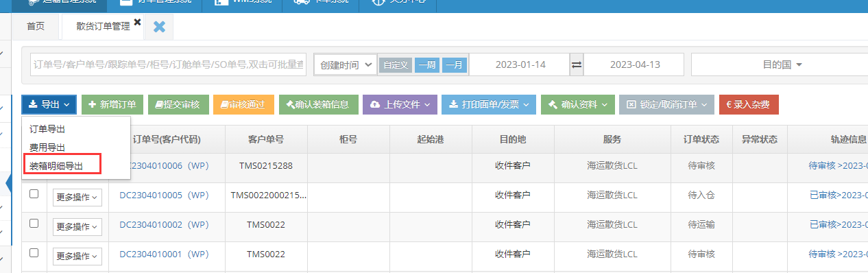Image resolution: width=868 pixels, height=273 pixels.
Task: Open the 创建时间 date type selector
Action: click(346, 64)
